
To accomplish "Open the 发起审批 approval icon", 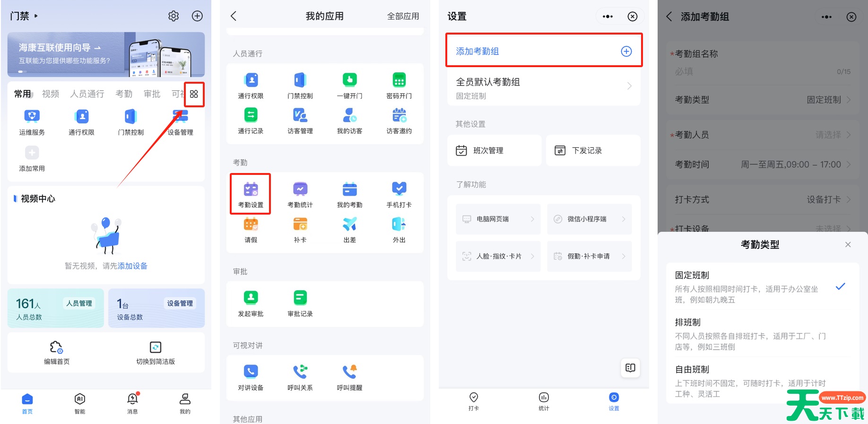I will click(x=251, y=303).
